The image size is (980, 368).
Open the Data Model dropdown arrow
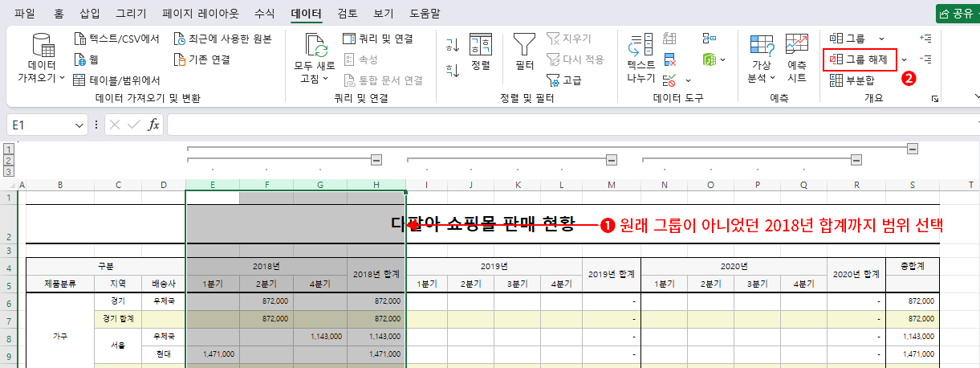722,59
